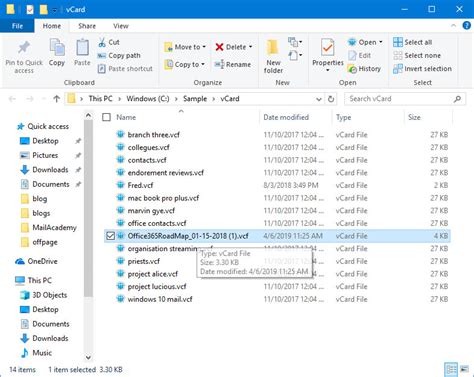Click Select all
The height and width of the screenshot is (377, 474).
tap(412, 42)
